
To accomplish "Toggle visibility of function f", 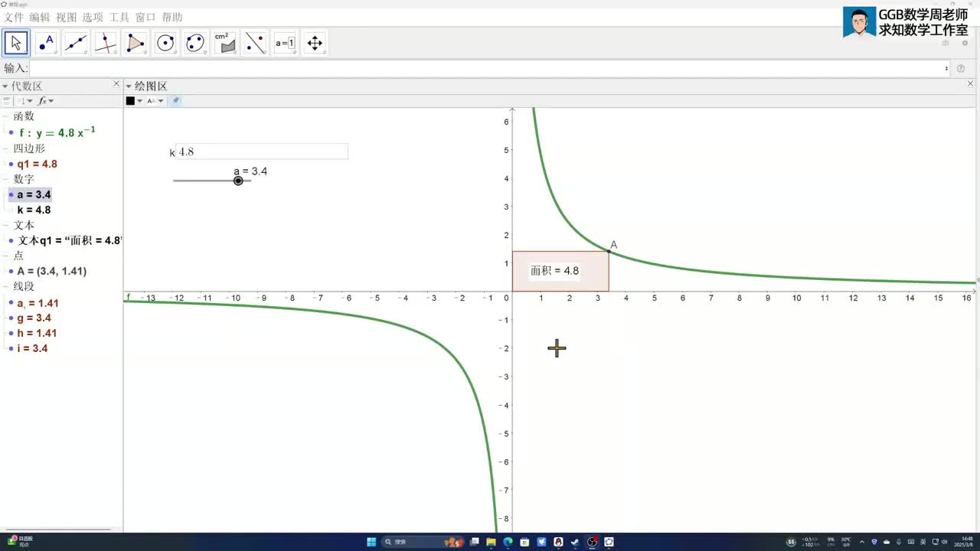I will pos(11,132).
